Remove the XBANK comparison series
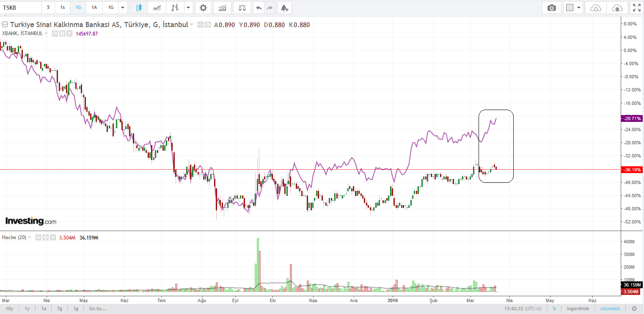This screenshot has height=314, width=644. 69,33
